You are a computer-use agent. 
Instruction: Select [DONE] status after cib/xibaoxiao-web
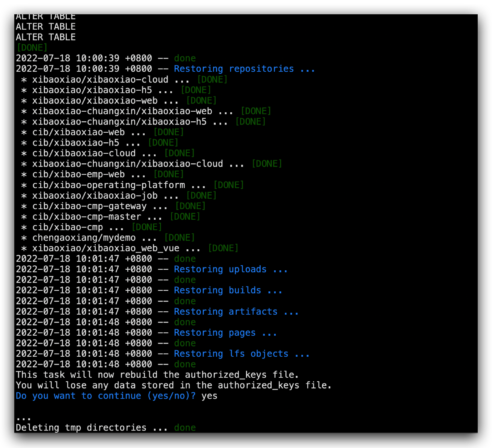coord(169,132)
